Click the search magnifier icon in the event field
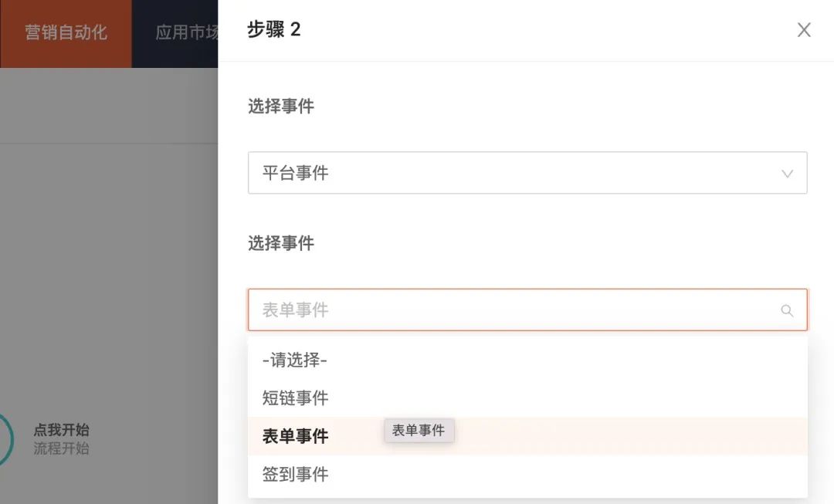The width and height of the screenshot is (834, 504). click(787, 310)
